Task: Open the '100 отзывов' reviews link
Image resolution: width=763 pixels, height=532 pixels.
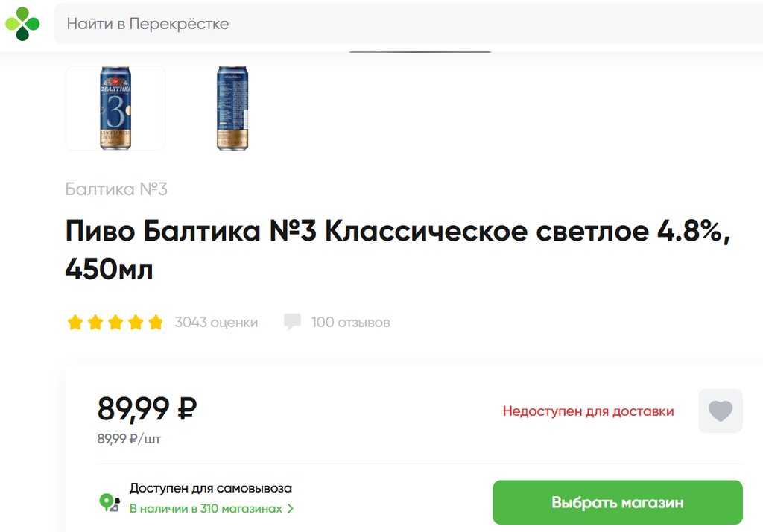Action: [x=350, y=323]
